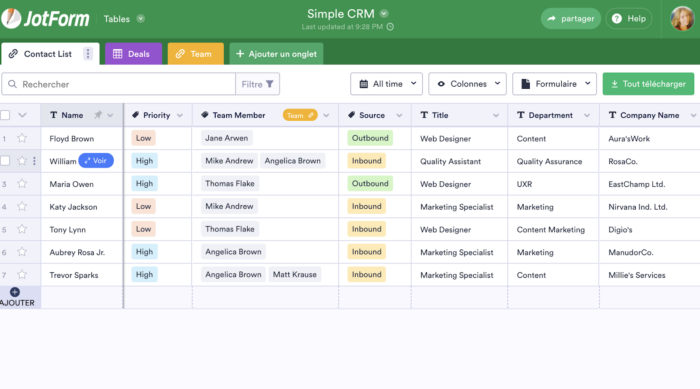Expand the select-all chevron menu
This screenshot has width=700, height=389.
(x=22, y=115)
